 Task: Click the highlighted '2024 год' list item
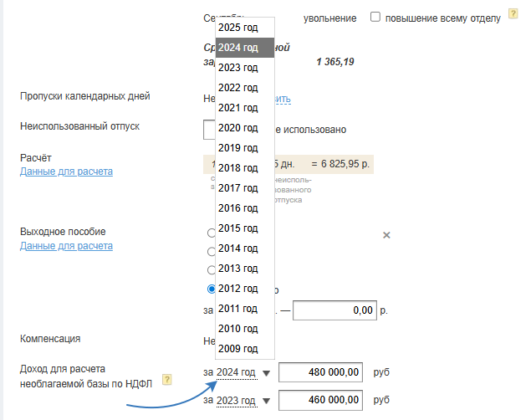[x=238, y=47]
